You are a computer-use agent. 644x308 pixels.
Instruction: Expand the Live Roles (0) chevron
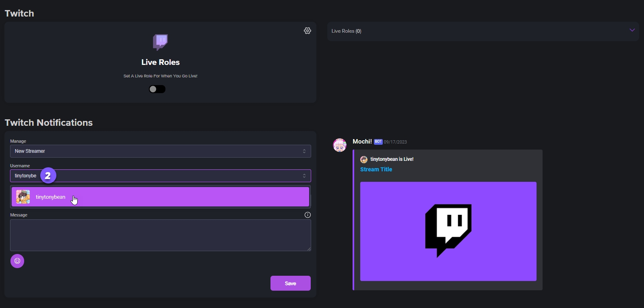click(632, 30)
